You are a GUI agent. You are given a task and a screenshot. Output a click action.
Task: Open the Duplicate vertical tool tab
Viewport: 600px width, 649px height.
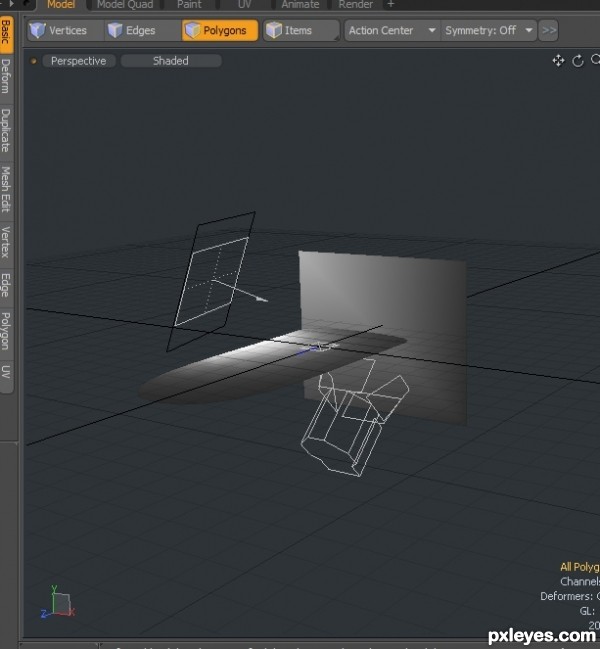click(x=6, y=131)
